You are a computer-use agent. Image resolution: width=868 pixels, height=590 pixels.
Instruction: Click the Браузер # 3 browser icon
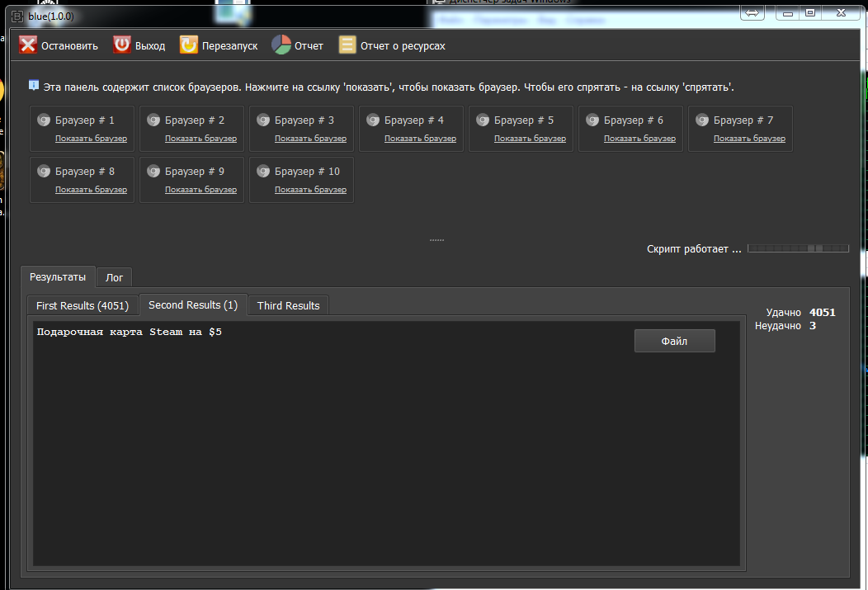[263, 120]
